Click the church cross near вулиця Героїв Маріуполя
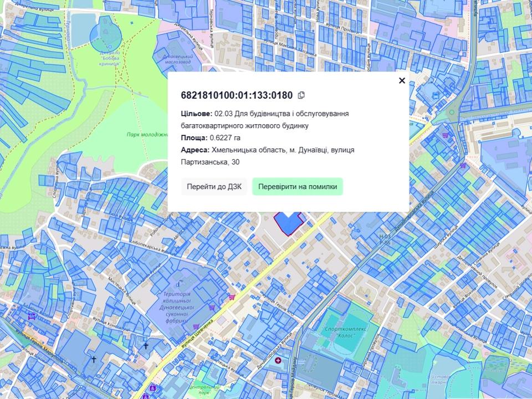532x399 pixels. [94, 360]
